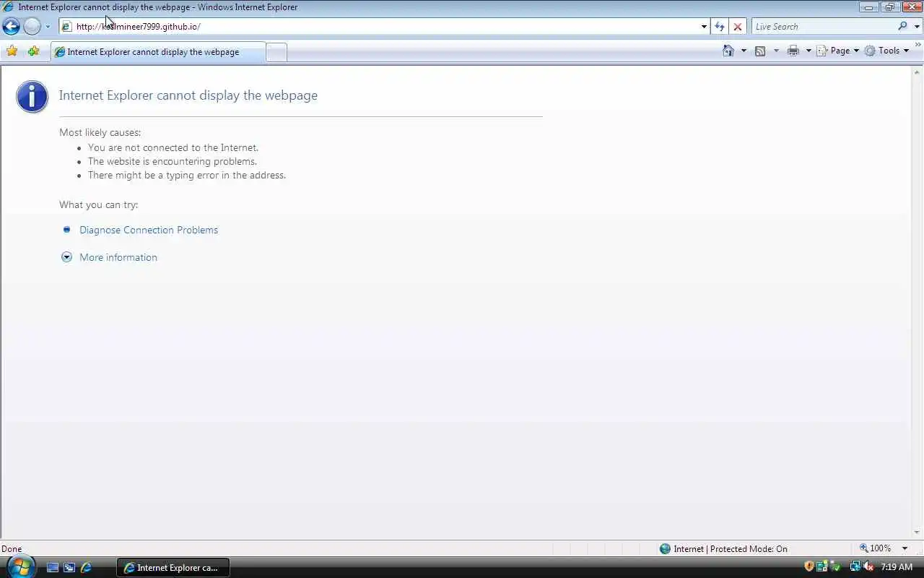This screenshot has width=924, height=578.
Task: Open the Home button dropdown arrow
Action: click(x=744, y=51)
